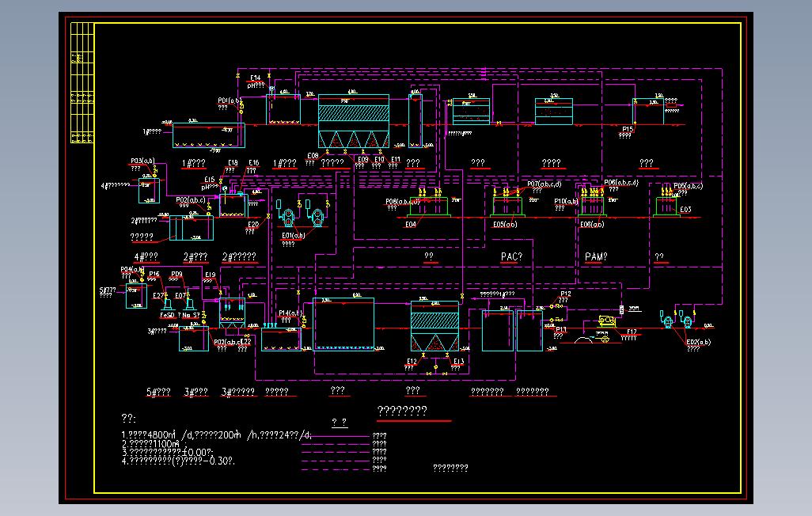
Task: Click the E07 equipment label
Action: (x=180, y=296)
